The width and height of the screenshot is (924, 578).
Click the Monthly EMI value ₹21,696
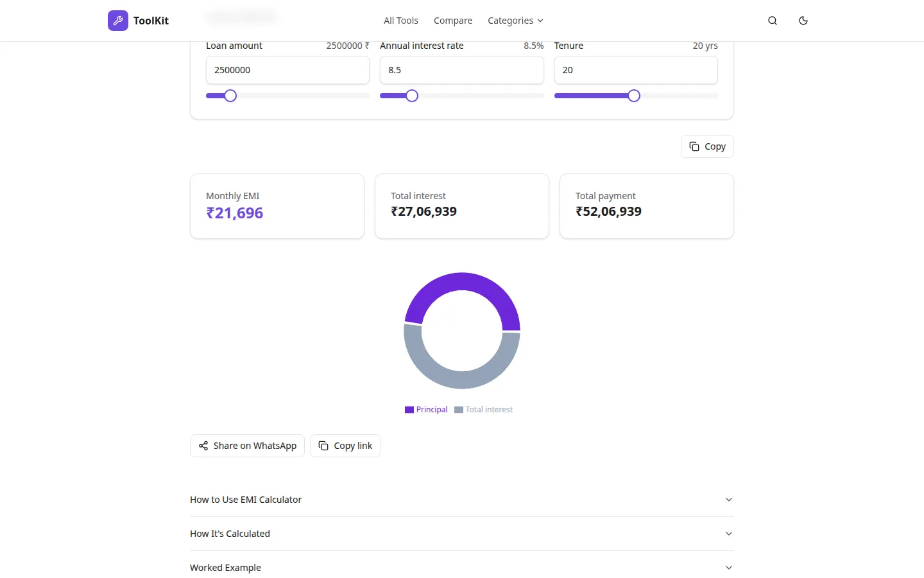235,213
